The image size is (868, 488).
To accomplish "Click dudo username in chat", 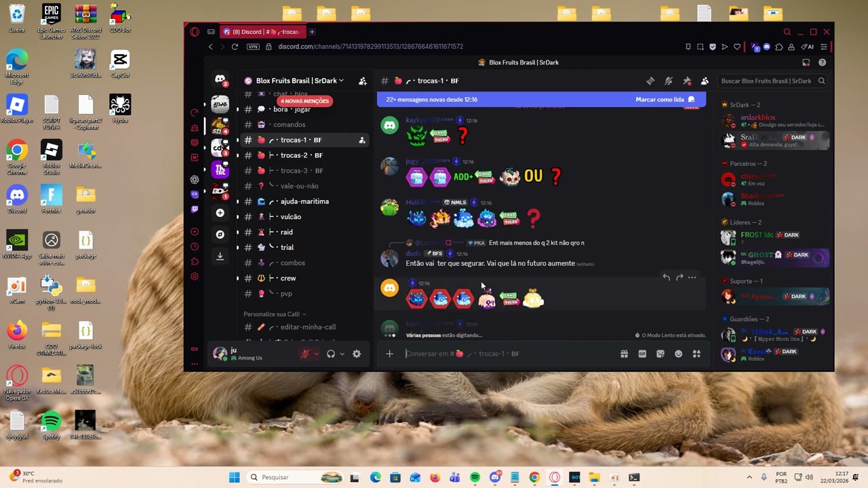I will click(413, 253).
